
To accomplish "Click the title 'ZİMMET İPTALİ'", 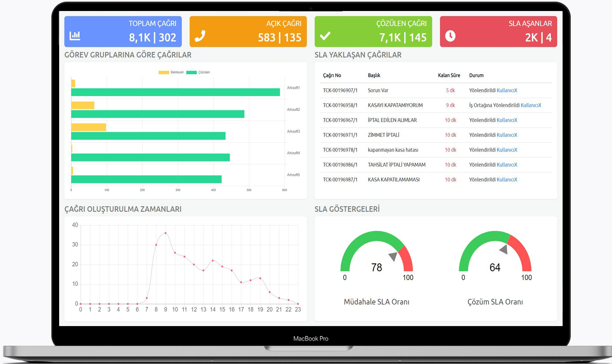I will tap(384, 135).
